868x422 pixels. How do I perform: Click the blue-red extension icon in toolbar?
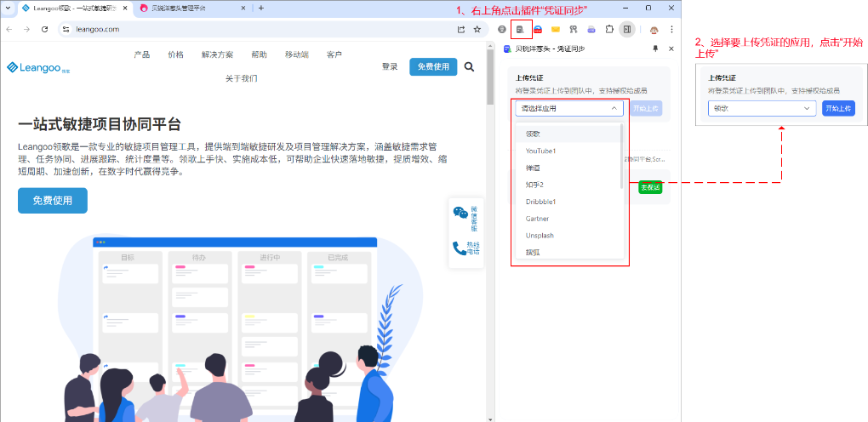(538, 29)
